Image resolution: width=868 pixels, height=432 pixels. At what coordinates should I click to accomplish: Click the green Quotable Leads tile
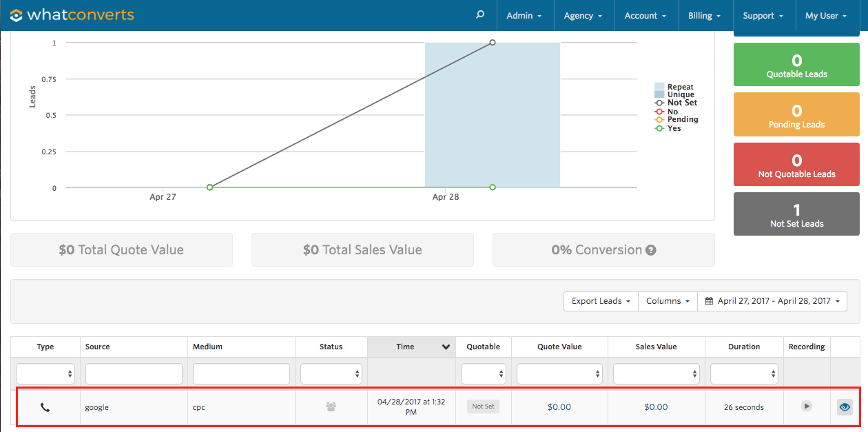[796, 66]
